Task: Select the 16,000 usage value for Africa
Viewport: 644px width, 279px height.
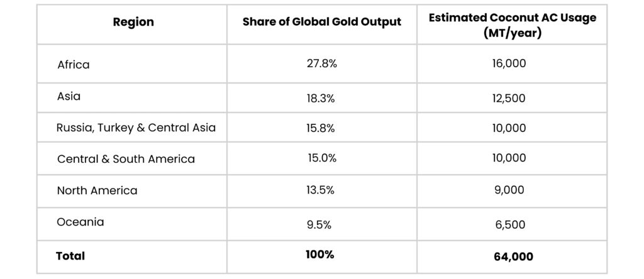Action: pyautogui.click(x=509, y=64)
